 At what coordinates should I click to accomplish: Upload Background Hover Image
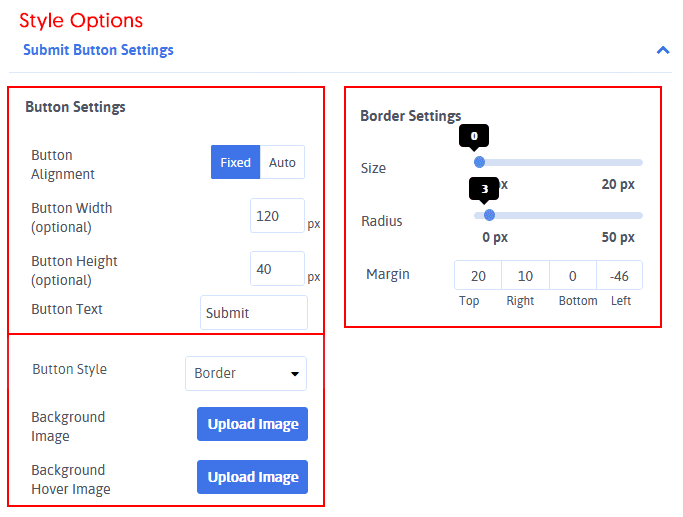tap(253, 477)
